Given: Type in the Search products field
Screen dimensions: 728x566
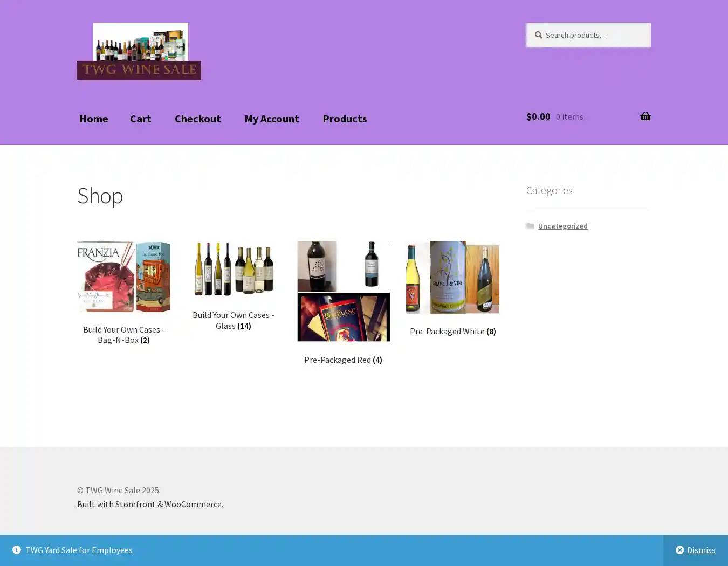Looking at the screenshot, I should tap(593, 35).
